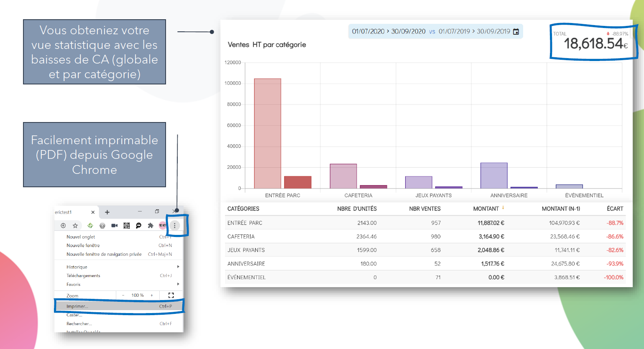Viewport: 644px width, 349px height.
Task: Close the erictest1 tab
Action: [93, 212]
